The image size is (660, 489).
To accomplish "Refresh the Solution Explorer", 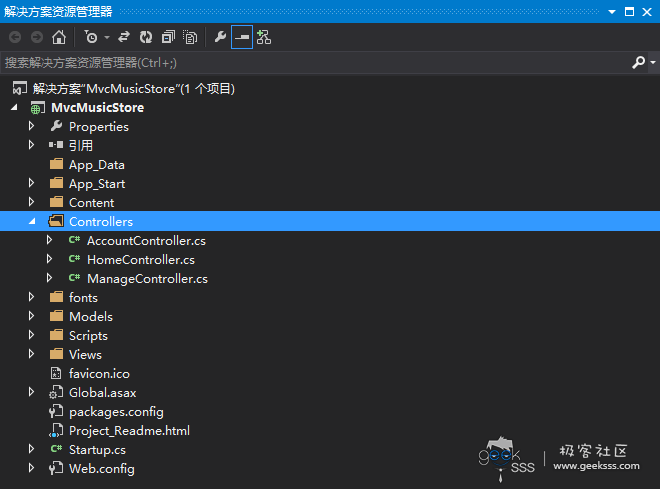I will pos(146,37).
